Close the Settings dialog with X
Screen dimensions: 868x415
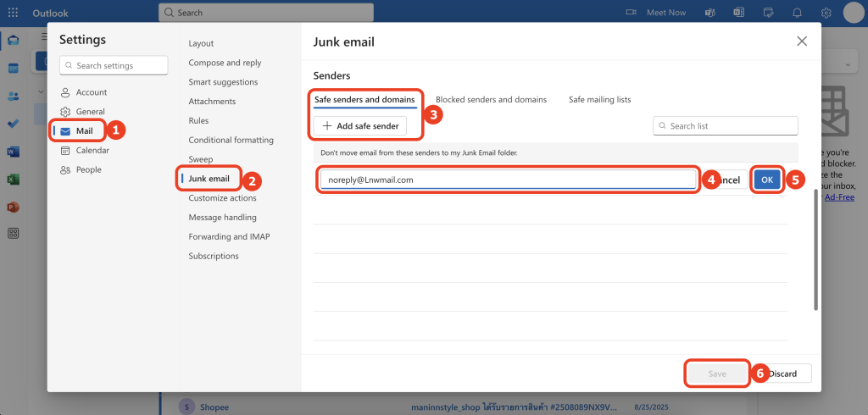point(802,41)
